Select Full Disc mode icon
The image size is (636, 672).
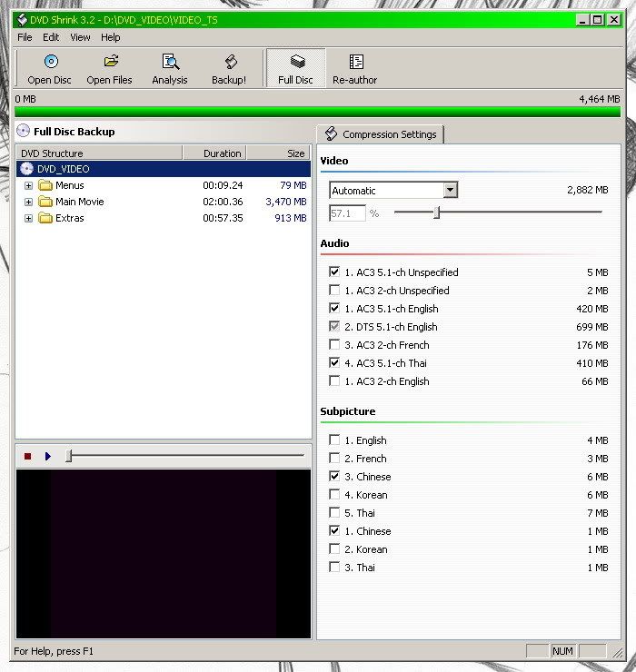tap(296, 62)
